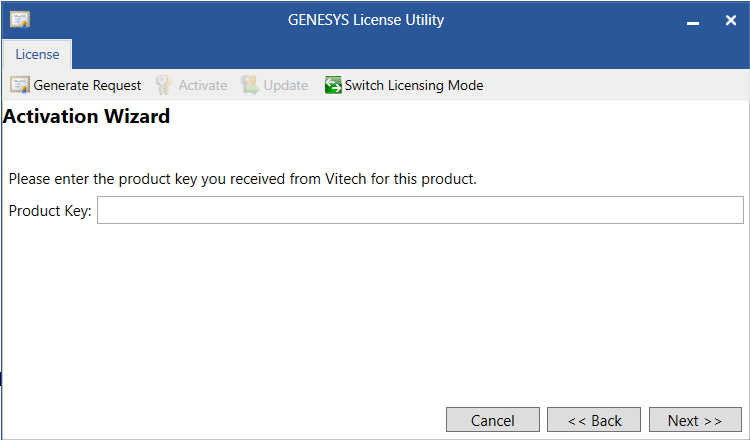750x440 pixels.
Task: Click the Generate Request certificate icon
Action: pyautogui.click(x=20, y=86)
